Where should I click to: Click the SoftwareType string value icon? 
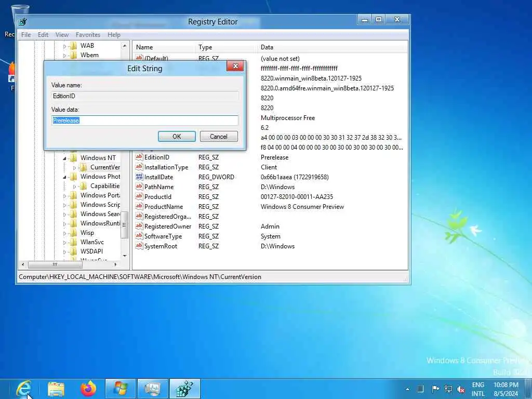(139, 236)
